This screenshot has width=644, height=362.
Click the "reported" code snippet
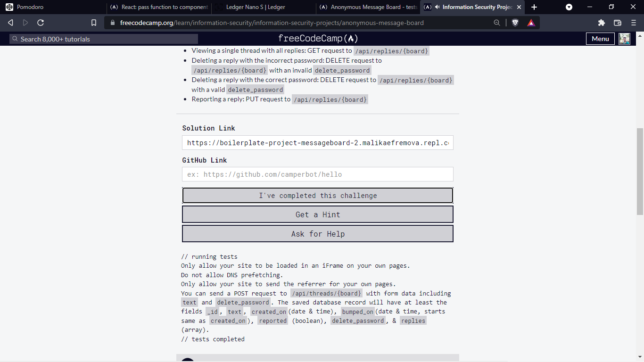click(x=272, y=321)
